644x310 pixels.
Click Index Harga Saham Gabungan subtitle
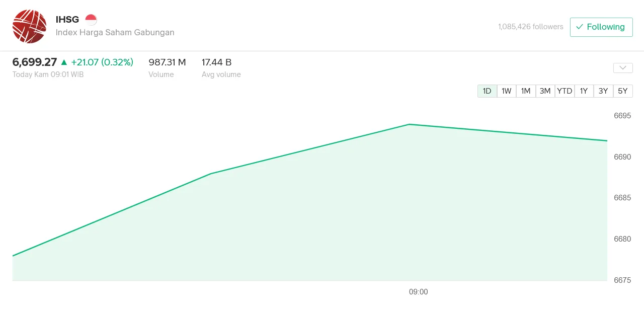115,32
